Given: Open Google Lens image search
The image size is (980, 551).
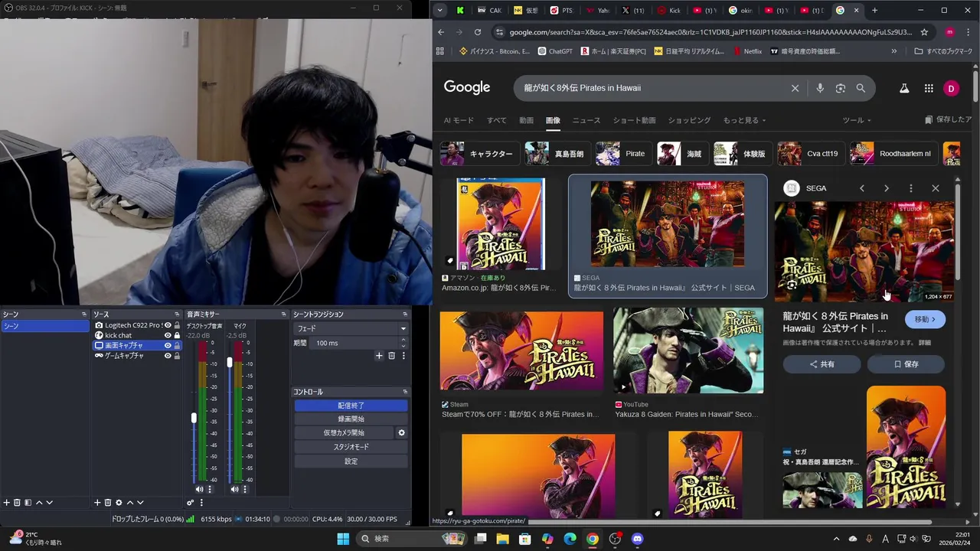Looking at the screenshot, I should (x=841, y=88).
